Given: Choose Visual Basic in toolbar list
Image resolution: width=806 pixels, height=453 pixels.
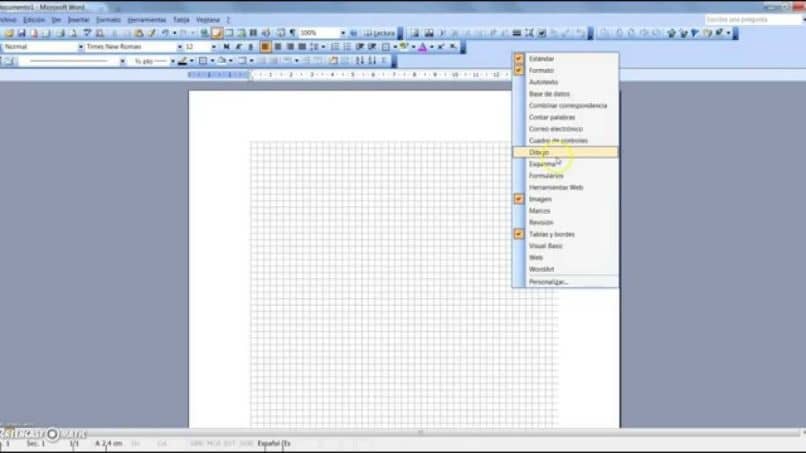Looking at the screenshot, I should click(x=565, y=246).
